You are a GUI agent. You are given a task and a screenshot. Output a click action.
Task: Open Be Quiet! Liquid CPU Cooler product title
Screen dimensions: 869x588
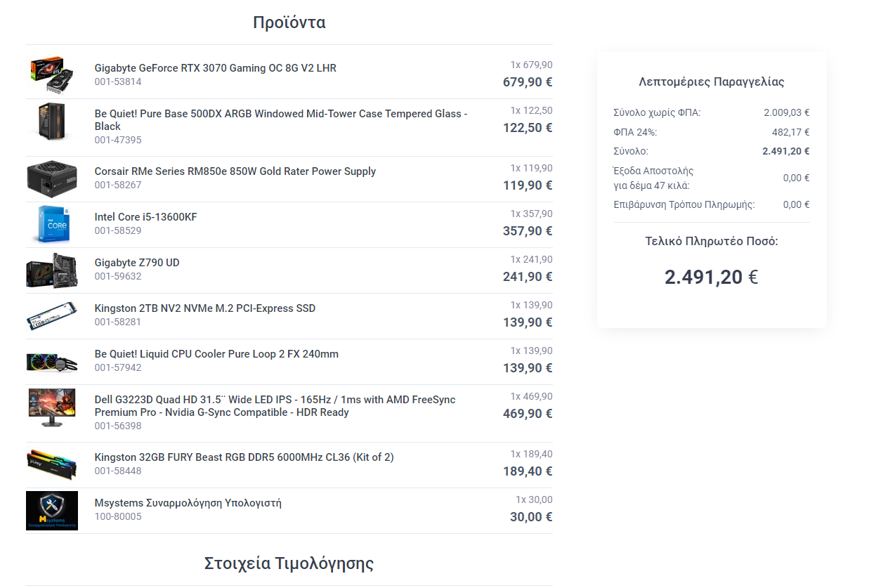(216, 354)
